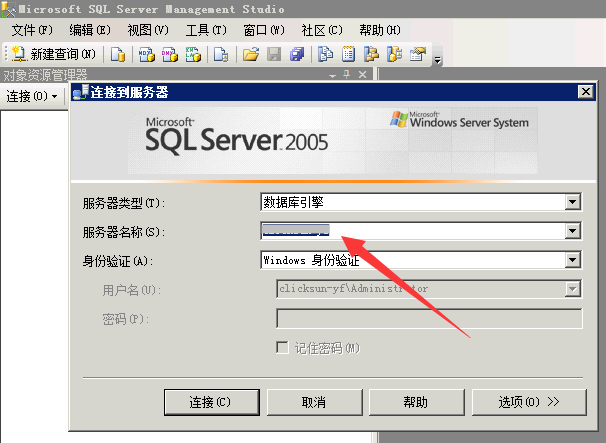Click the Save All toolbar icon
This screenshot has height=443, width=606.
tap(296, 54)
